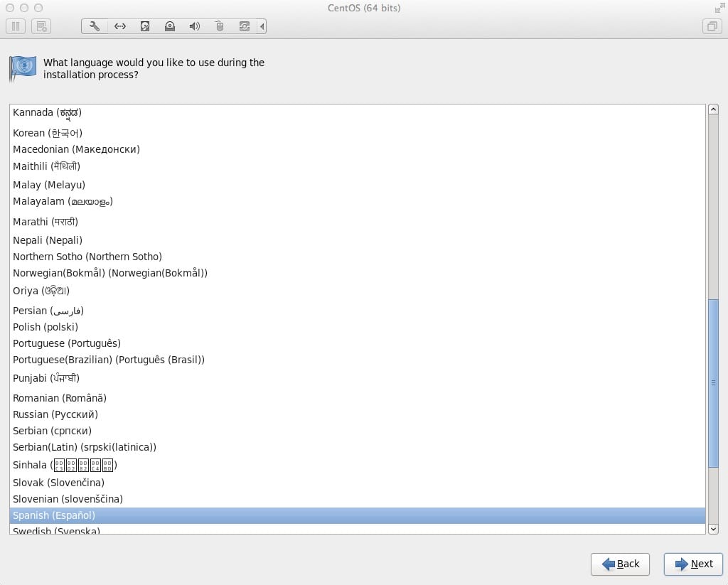Enter full screen mode
This screenshot has width=728, height=585.
coord(719,8)
